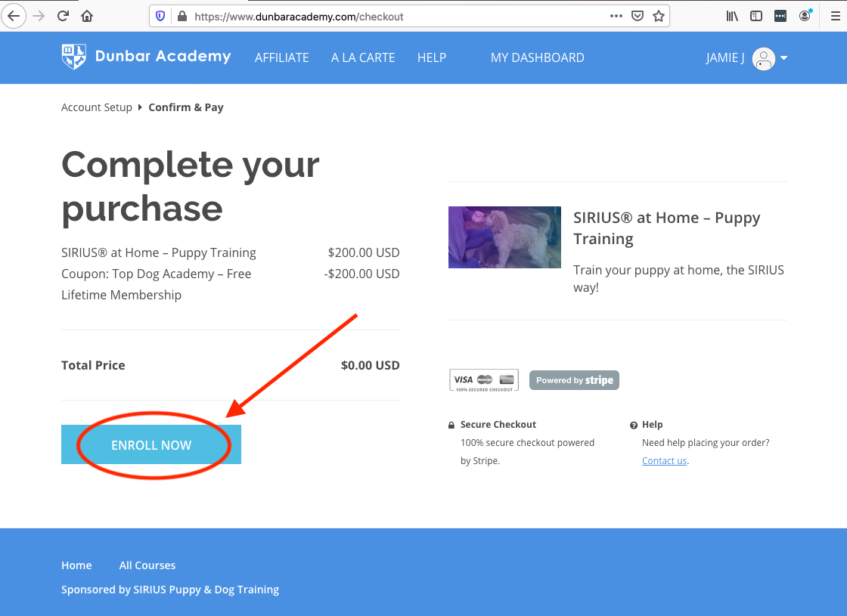
Task: Click the 'Train your puppy at home' description
Action: point(678,279)
